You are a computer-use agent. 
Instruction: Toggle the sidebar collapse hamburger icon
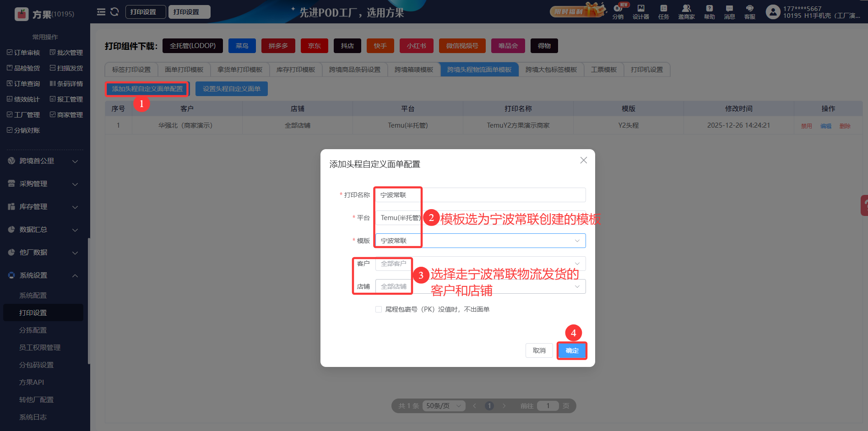tap(101, 12)
